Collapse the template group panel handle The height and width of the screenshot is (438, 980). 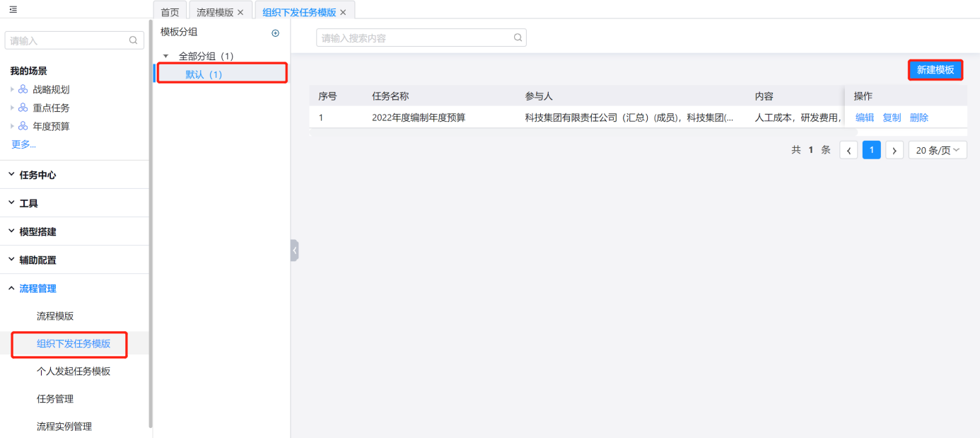tap(294, 250)
